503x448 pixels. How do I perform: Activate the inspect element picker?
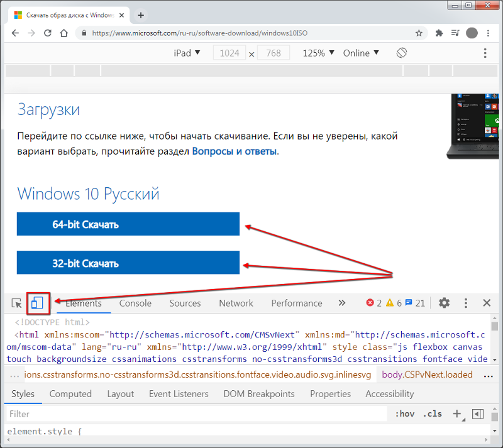pyautogui.click(x=17, y=303)
